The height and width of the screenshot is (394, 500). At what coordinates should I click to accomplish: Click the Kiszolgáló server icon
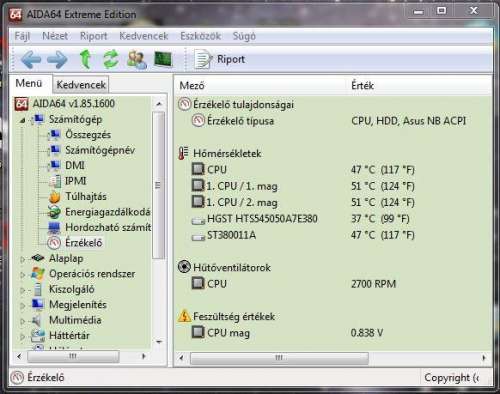[x=38, y=289]
